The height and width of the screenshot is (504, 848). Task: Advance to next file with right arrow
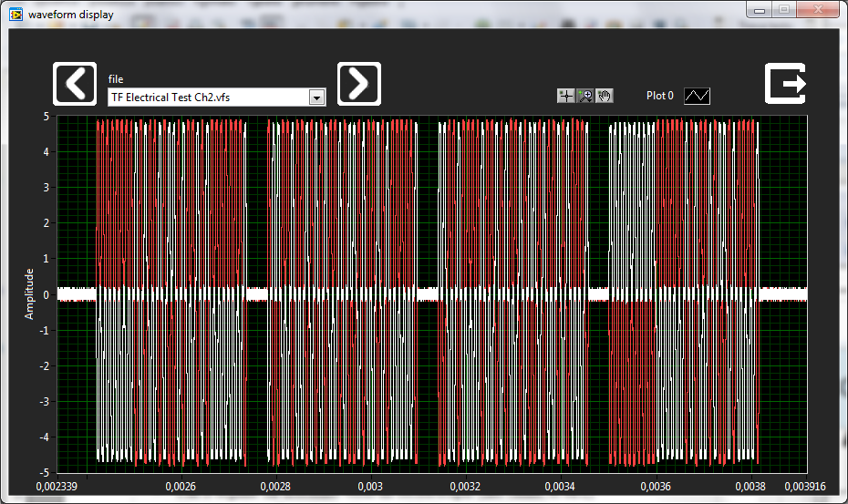pos(359,84)
